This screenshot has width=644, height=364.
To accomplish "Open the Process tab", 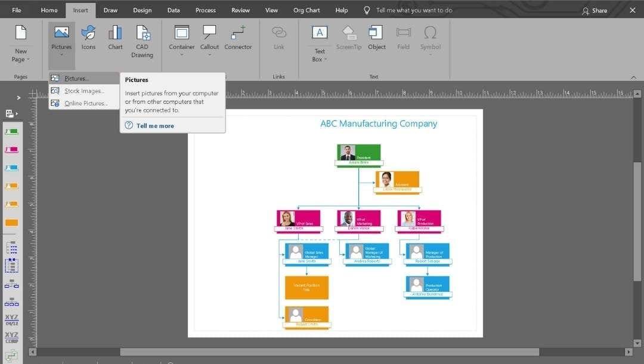I will [205, 10].
